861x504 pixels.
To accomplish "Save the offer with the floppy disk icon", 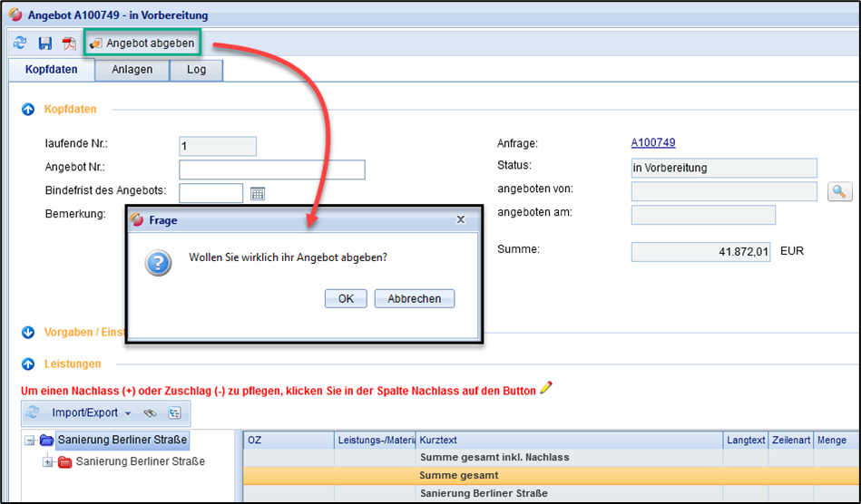I will pos(45,44).
